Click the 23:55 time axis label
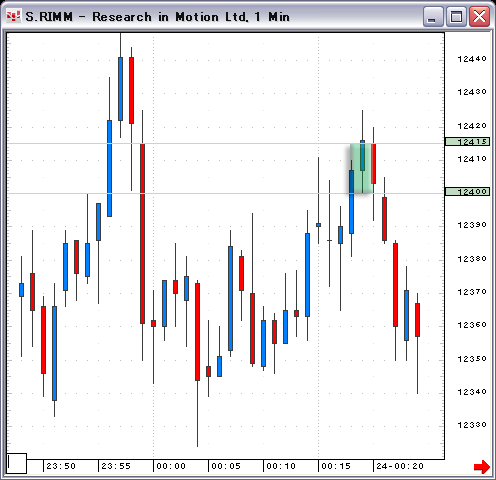The width and height of the screenshot is (496, 480). pos(116,466)
